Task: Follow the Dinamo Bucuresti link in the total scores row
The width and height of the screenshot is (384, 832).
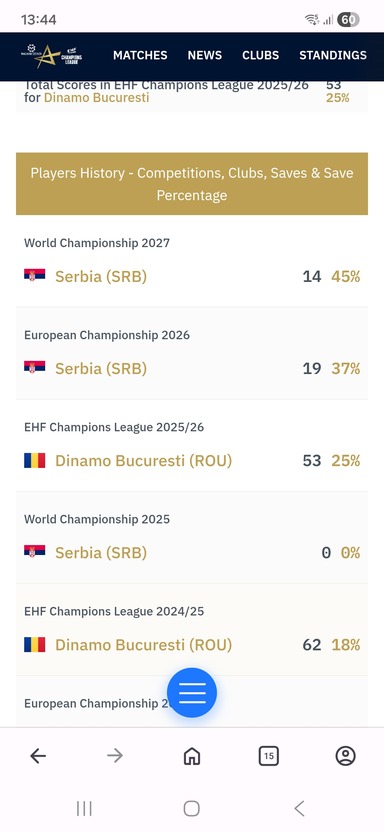Action: (97, 98)
